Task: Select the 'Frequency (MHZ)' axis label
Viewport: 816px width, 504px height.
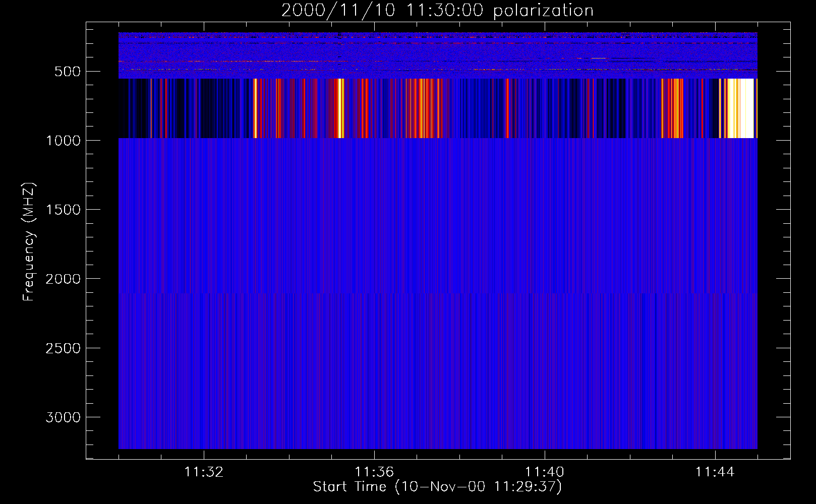Action: [x=29, y=241]
